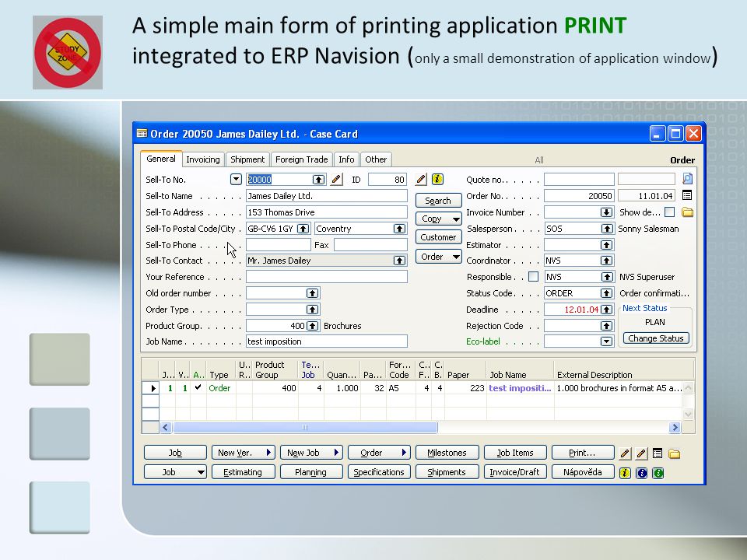This screenshot has width=747, height=560.
Task: Open the Info tab
Action: click(x=346, y=159)
